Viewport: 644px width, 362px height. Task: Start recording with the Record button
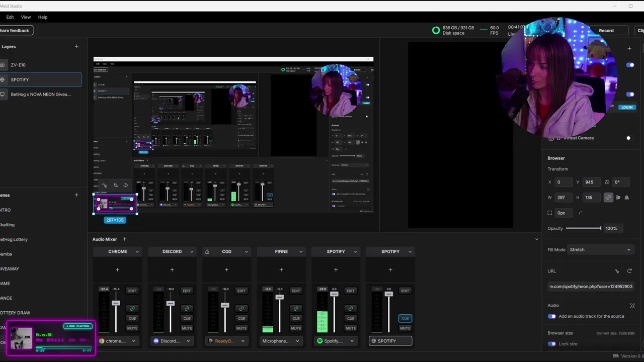pos(606,31)
